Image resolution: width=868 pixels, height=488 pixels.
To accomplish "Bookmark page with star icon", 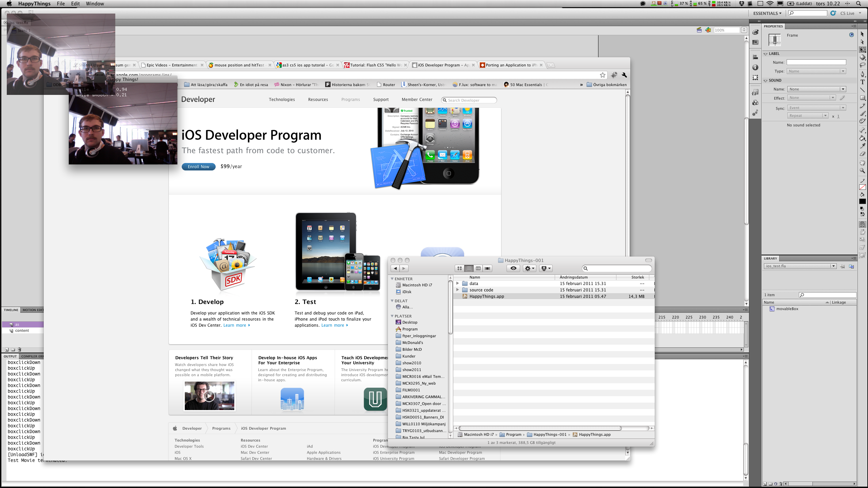I will pyautogui.click(x=603, y=75).
